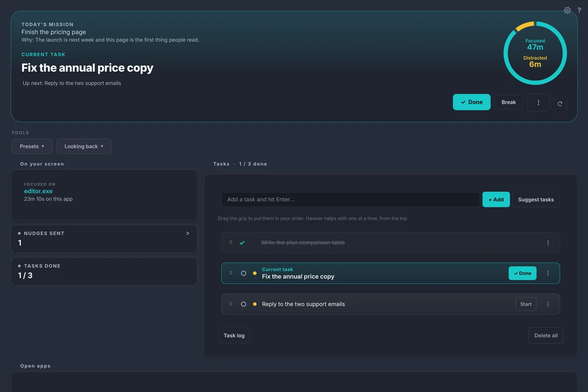Open the settings gear icon
This screenshot has width=588, height=392.
click(567, 10)
